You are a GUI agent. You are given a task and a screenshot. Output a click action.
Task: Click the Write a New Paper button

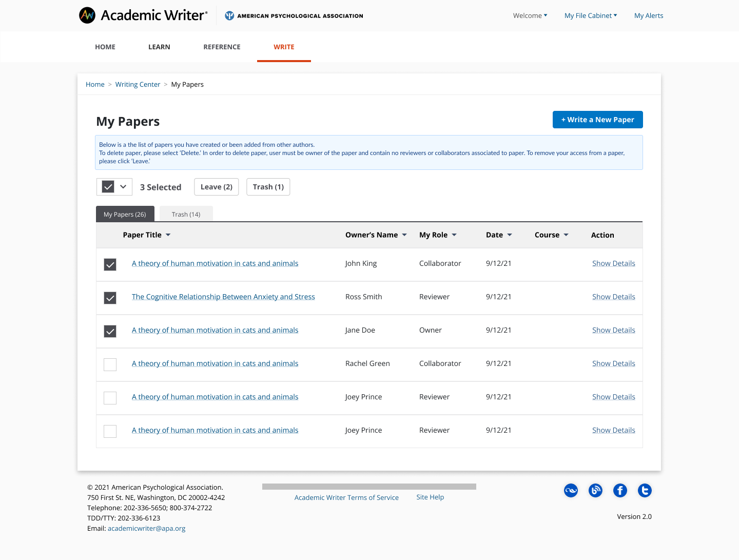coord(597,120)
